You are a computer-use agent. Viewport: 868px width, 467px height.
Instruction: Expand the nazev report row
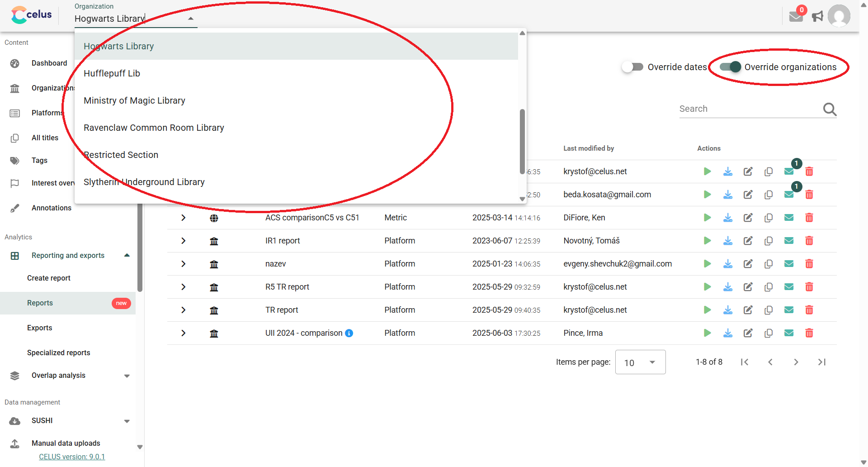click(183, 264)
